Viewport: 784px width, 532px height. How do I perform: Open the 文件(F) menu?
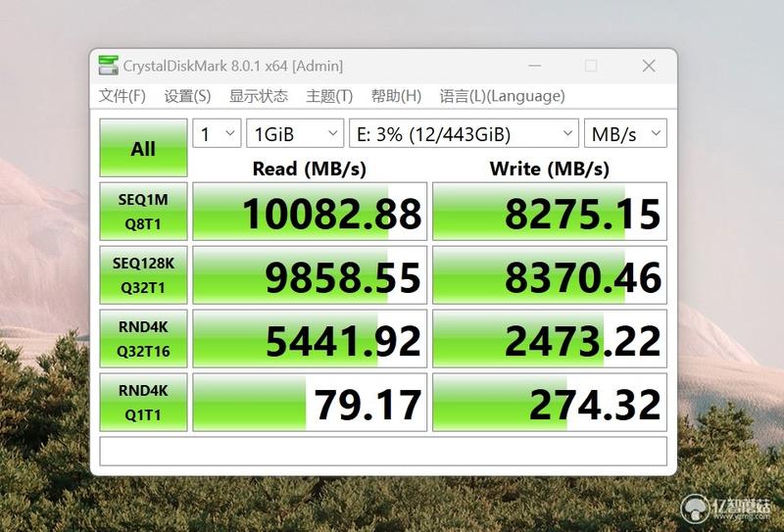[x=122, y=95]
